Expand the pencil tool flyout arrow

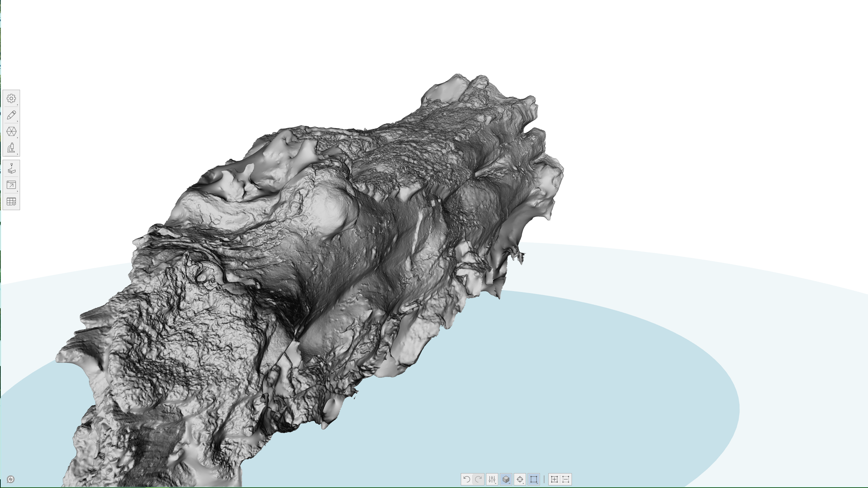17,121
